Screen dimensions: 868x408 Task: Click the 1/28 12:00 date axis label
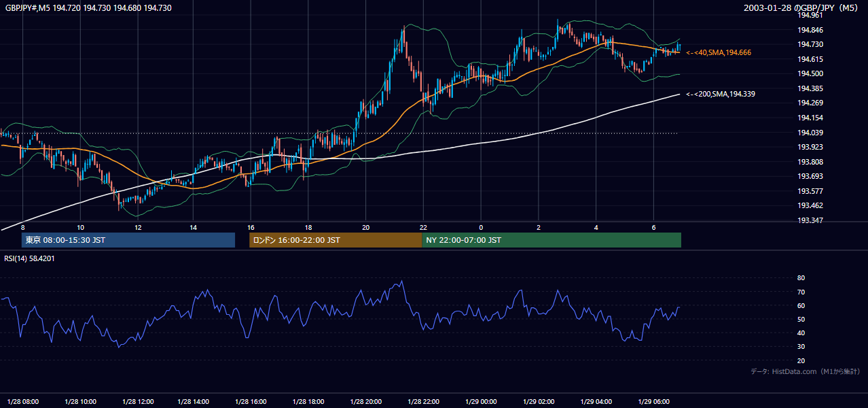click(x=138, y=401)
